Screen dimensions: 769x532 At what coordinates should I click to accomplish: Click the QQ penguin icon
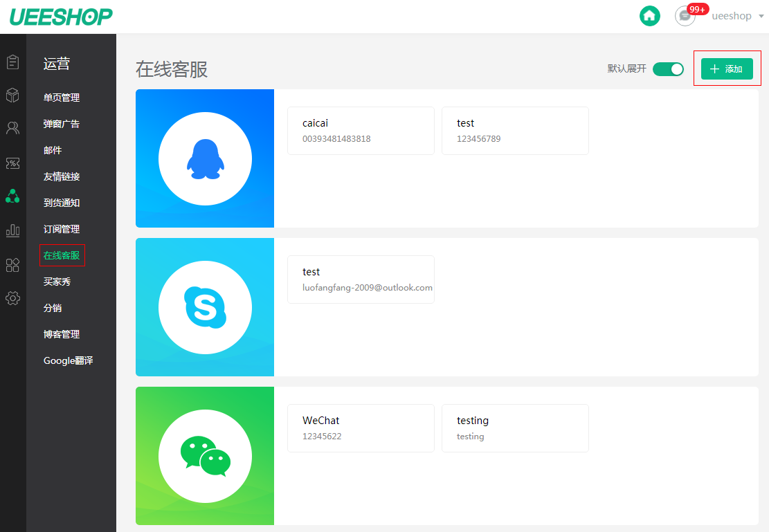point(205,159)
